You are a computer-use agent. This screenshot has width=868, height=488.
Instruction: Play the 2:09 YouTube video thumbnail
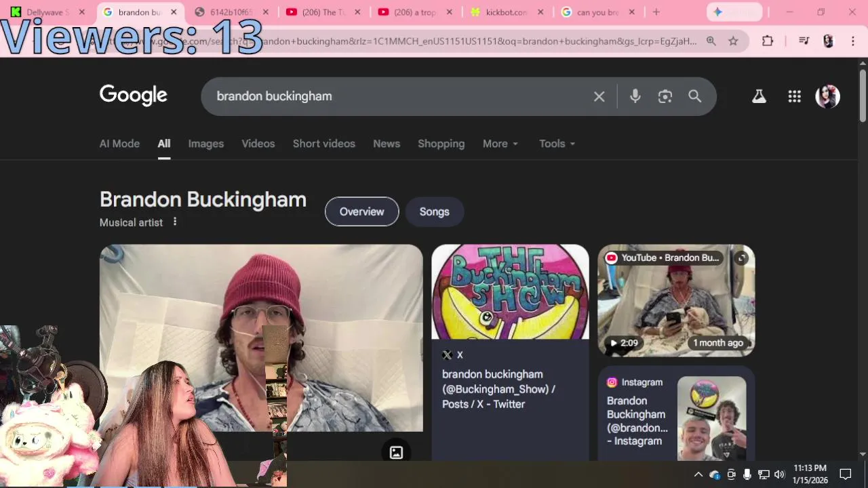(676, 300)
